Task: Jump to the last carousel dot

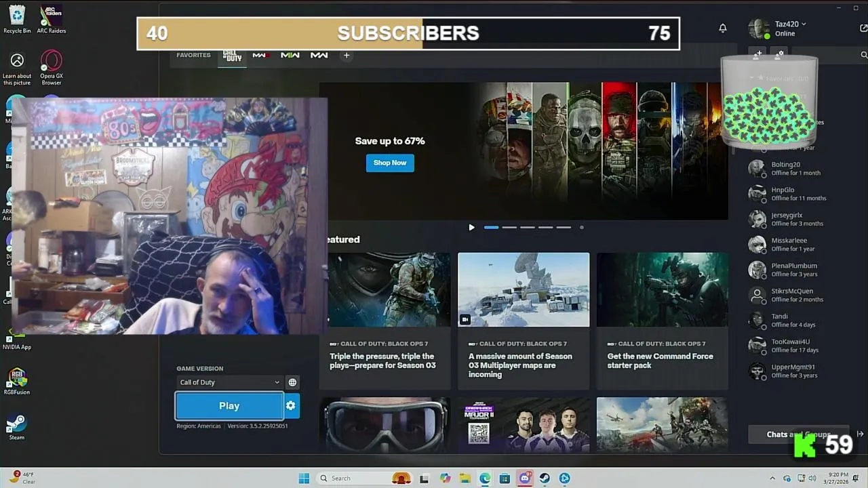Action: click(x=582, y=227)
